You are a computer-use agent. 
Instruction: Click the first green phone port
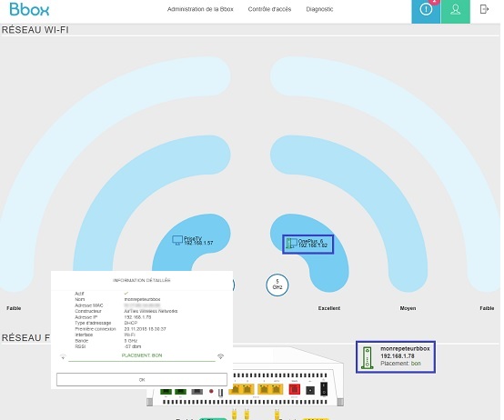click(166, 392)
